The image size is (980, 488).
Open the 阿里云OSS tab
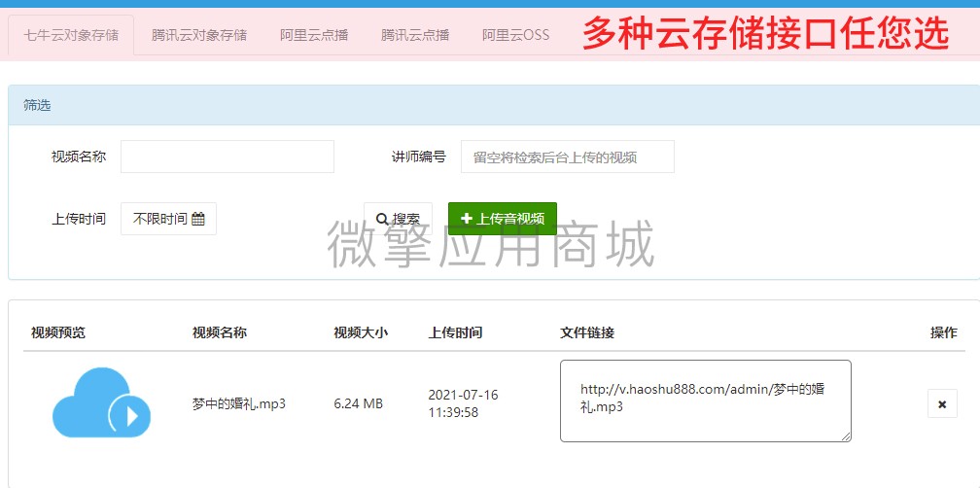[515, 35]
